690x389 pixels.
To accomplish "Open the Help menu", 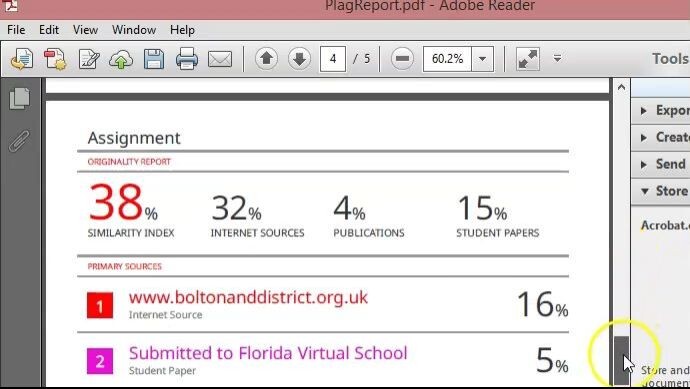I will pyautogui.click(x=182, y=30).
